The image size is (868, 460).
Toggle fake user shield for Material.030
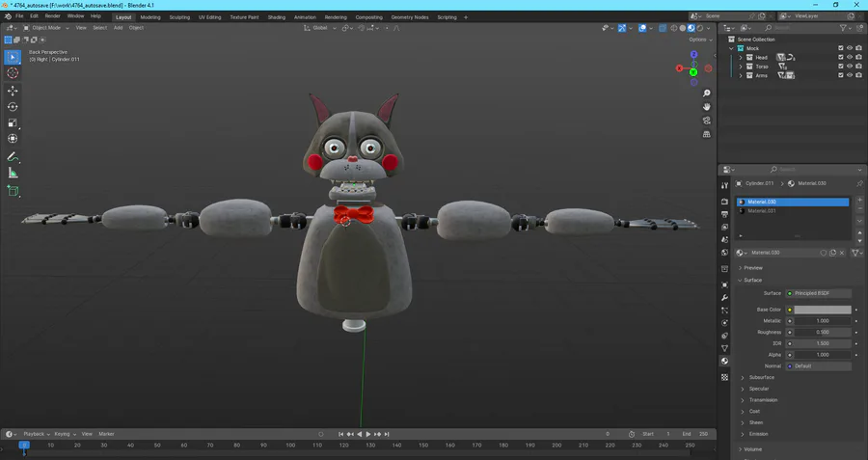[x=824, y=253]
